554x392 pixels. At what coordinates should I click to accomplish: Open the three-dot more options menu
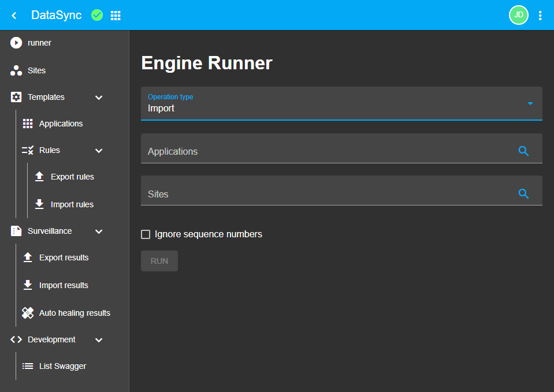pyautogui.click(x=540, y=16)
